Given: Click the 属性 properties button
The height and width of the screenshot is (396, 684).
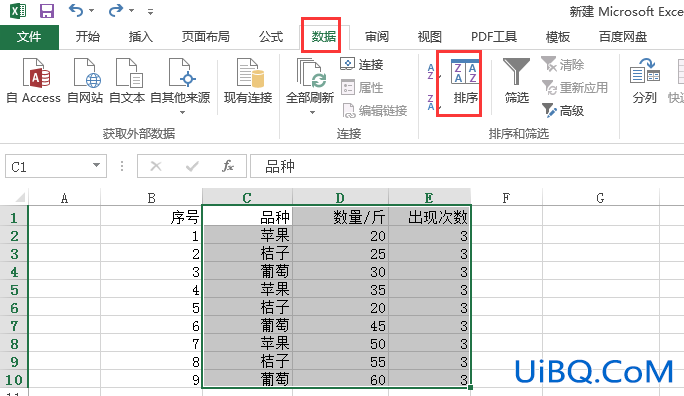Looking at the screenshot, I should [x=362, y=88].
